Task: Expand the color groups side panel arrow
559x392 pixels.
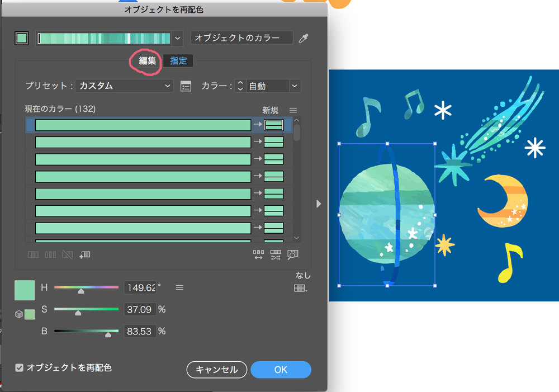Action: [x=319, y=204]
